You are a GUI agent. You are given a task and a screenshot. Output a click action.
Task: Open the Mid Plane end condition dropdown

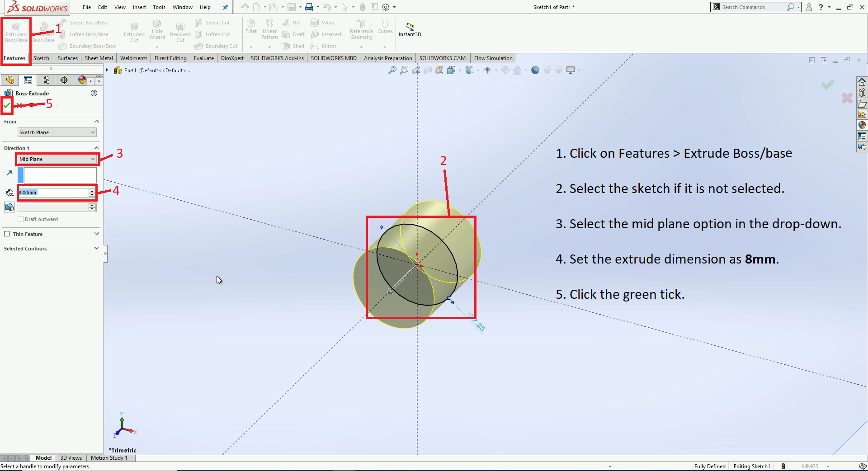coord(57,159)
